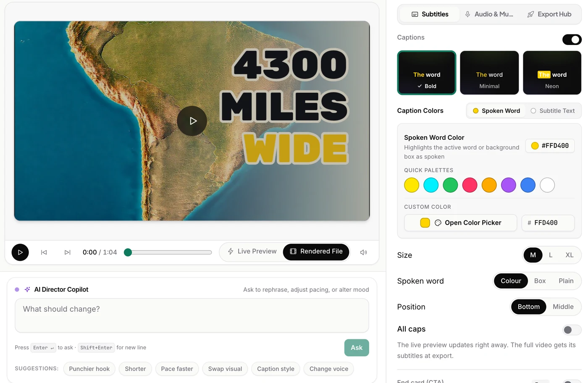Choose the Bold caption style
Viewport: 588px width, 383px height.
(x=427, y=73)
